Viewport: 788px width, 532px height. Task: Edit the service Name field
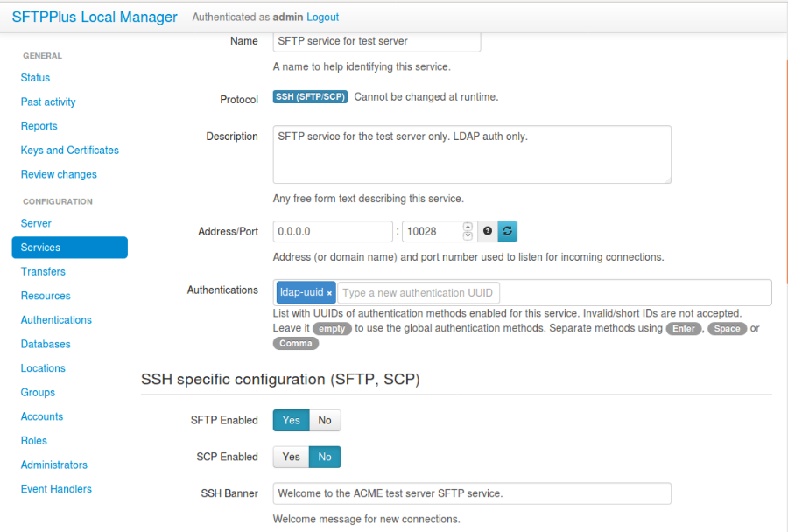(376, 40)
